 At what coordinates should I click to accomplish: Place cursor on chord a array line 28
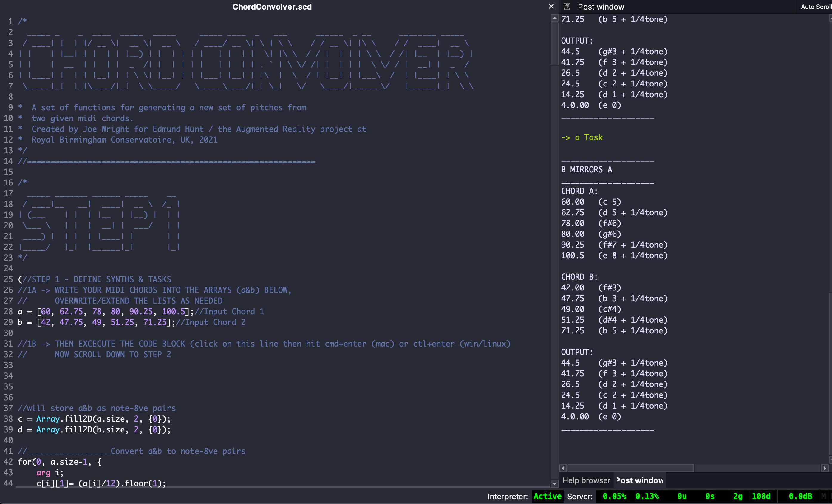(141, 311)
